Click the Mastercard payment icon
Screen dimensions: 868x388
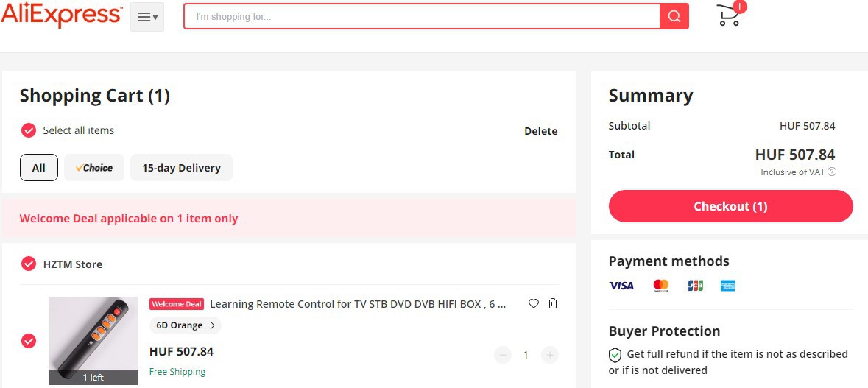pos(661,286)
